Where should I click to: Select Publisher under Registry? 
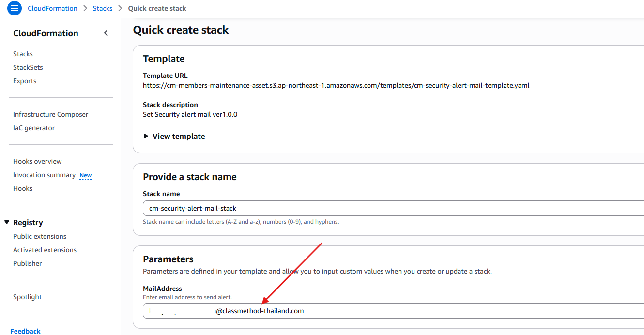tap(28, 263)
